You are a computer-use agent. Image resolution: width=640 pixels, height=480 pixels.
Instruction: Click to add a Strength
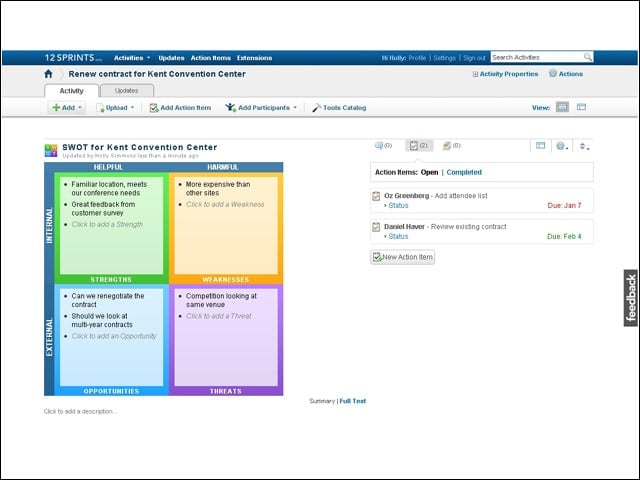click(x=107, y=224)
